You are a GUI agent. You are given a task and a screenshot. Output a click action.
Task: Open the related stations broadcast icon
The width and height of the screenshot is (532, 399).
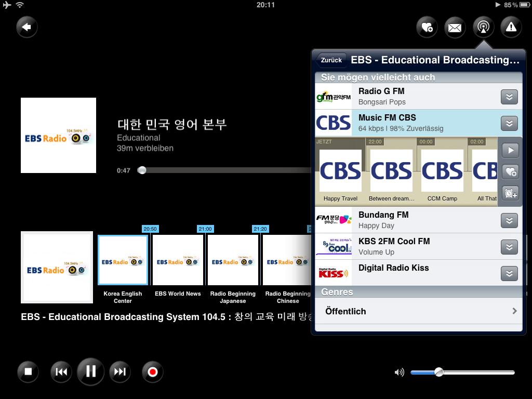coord(483,27)
